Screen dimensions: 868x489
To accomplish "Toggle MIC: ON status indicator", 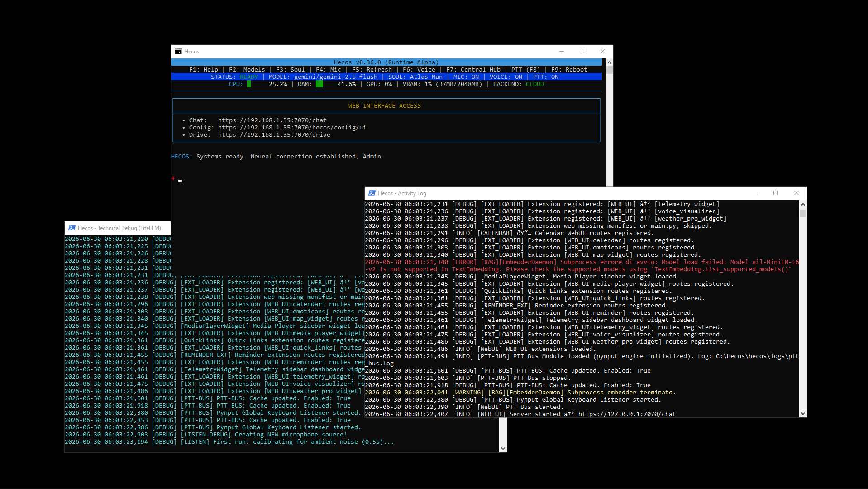I will pos(466,77).
